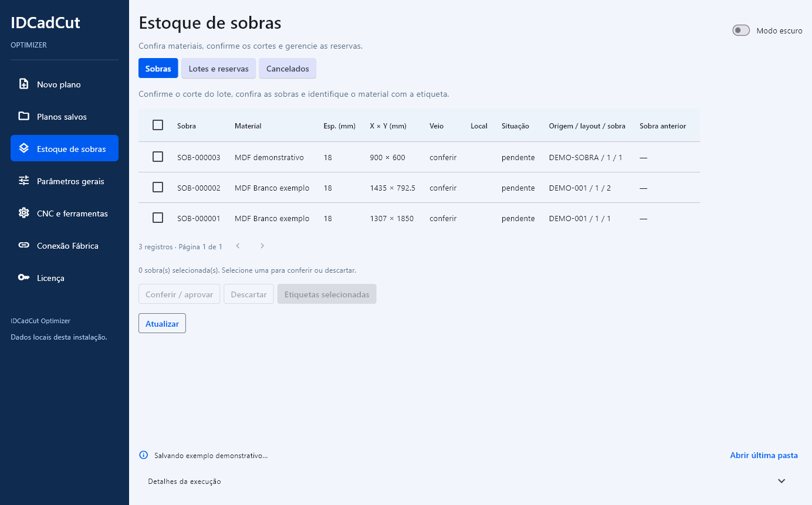Open the Lotes e reservas tab
Screen dimensions: 812x505
[x=218, y=69]
